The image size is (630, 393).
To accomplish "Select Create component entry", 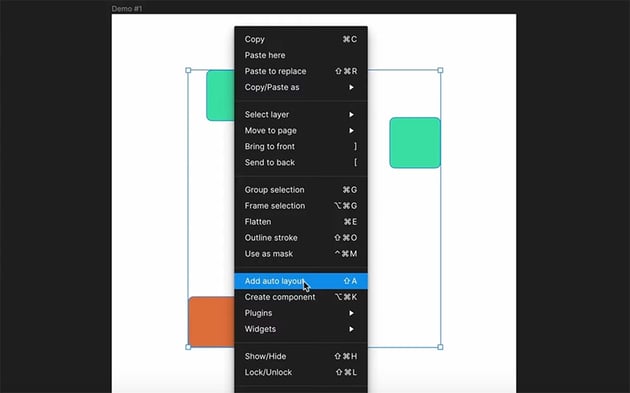I will [x=301, y=297].
